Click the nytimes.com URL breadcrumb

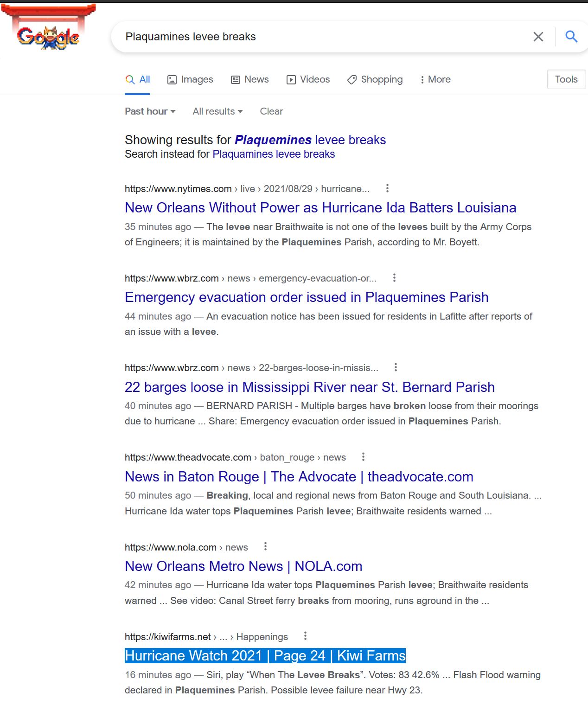pyautogui.click(x=247, y=189)
